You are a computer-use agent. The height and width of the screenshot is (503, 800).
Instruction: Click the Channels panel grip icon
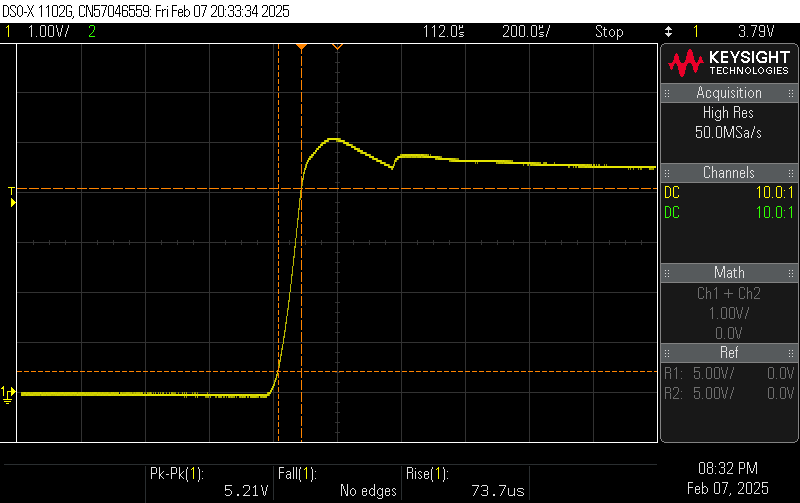click(x=666, y=173)
